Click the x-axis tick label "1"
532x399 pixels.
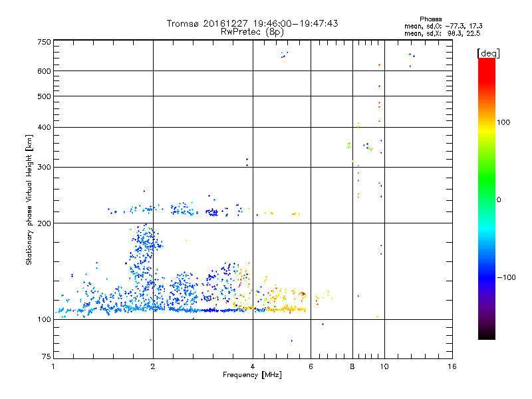[x=54, y=366]
